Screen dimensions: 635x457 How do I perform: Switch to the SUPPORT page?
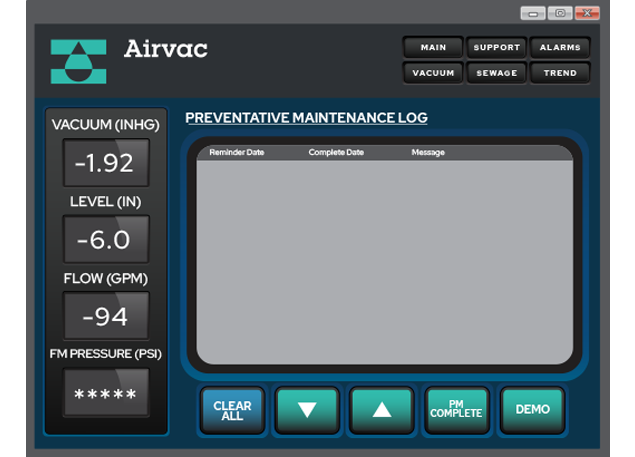coord(496,47)
